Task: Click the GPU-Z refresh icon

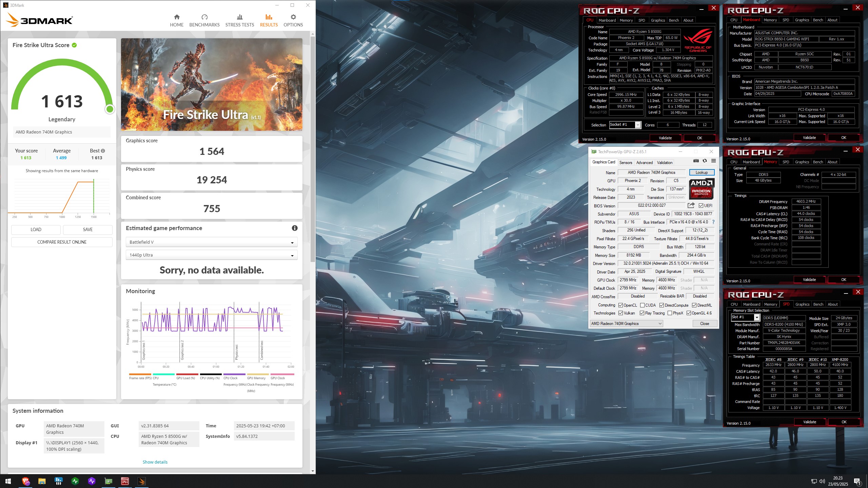Action: click(705, 161)
